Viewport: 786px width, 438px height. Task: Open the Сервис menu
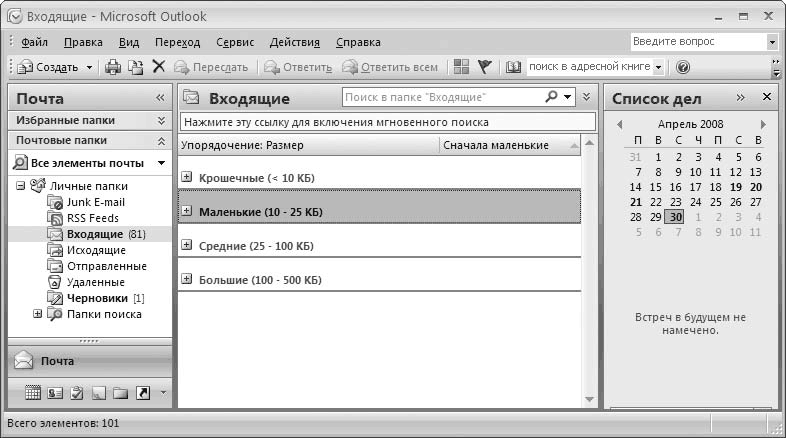pos(234,42)
